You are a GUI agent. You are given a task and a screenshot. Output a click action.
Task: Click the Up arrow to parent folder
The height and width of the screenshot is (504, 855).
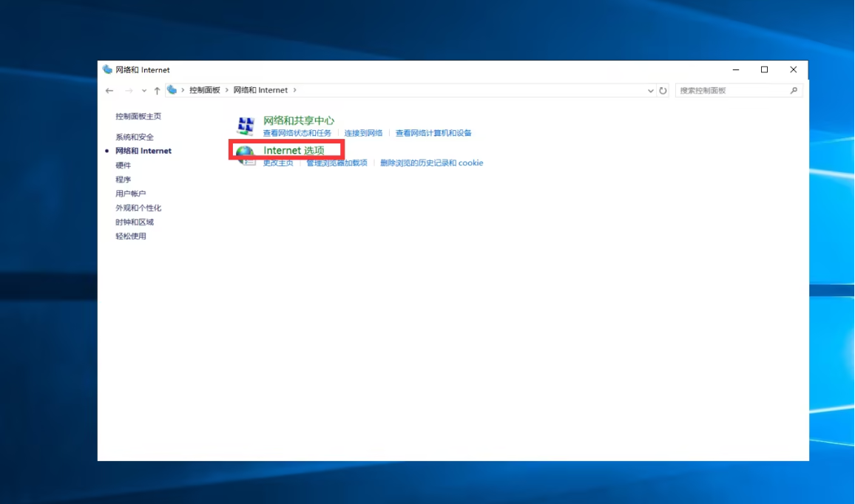click(157, 90)
